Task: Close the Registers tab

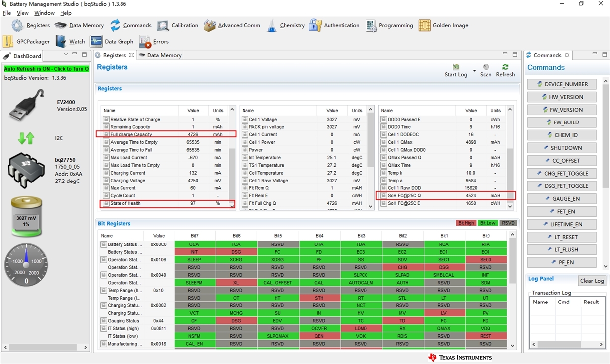Action: 131,55
